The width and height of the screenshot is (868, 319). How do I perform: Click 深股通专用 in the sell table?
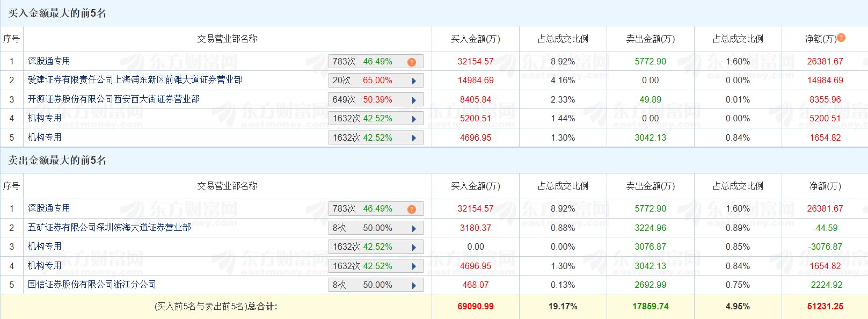point(49,208)
